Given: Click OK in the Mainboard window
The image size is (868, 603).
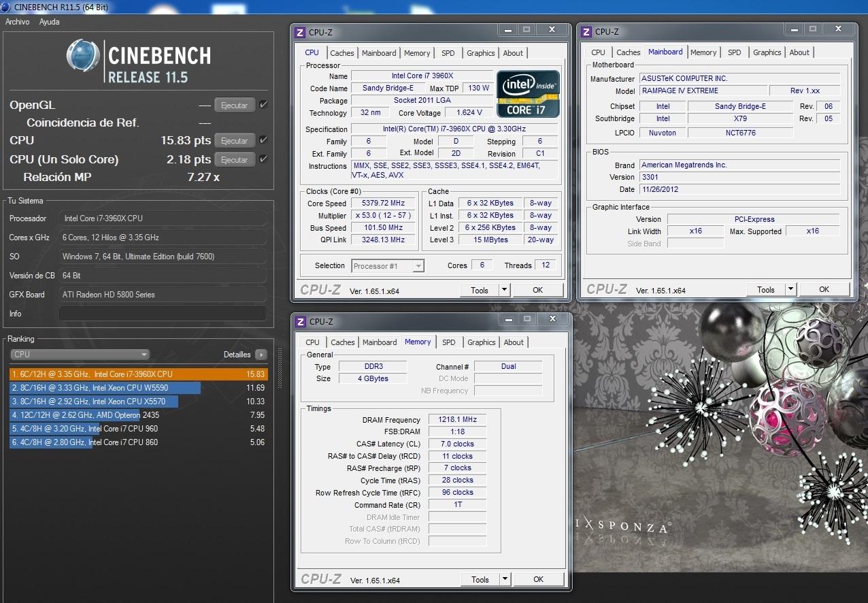Looking at the screenshot, I should click(824, 289).
